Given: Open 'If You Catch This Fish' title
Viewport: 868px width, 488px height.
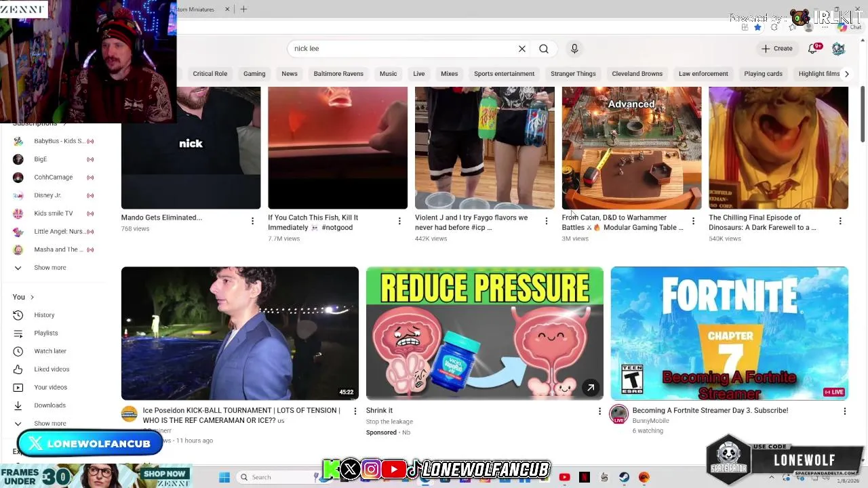Looking at the screenshot, I should tap(313, 222).
